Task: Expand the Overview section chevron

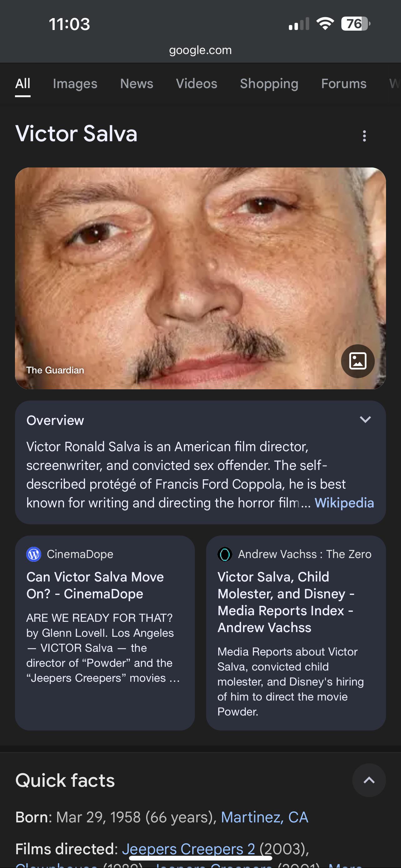Action: pyautogui.click(x=365, y=420)
